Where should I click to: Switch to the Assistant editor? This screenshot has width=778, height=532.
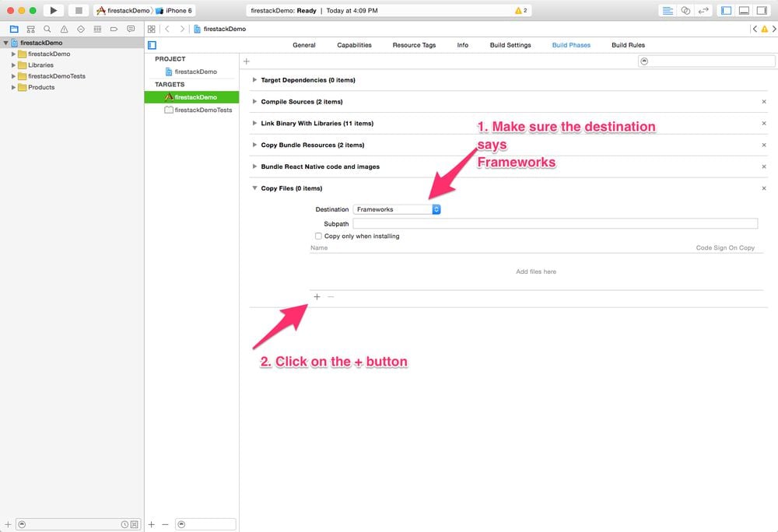tap(685, 10)
